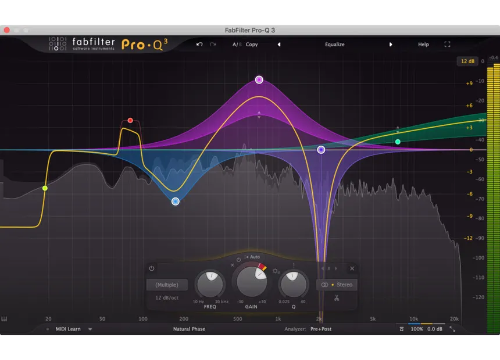
Task: Open the MIDI Learn dropdown arrow
Action: pos(90,329)
